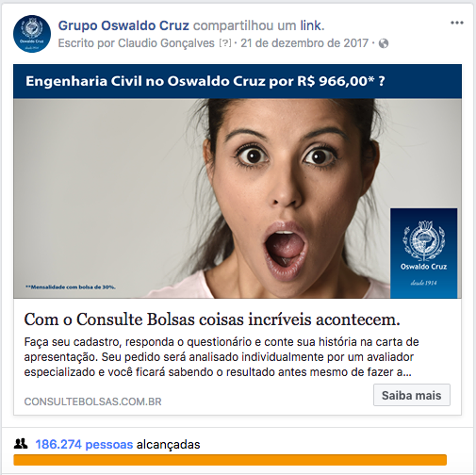The height and width of the screenshot is (475, 476).
Task: Click the CONSULTEBOLSAS.COM.BR domain text
Action: [92, 401]
